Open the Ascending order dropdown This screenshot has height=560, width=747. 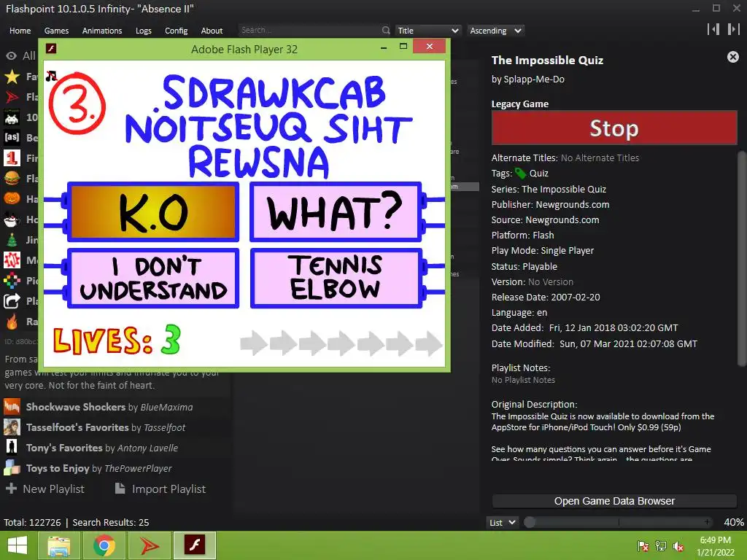tap(495, 31)
